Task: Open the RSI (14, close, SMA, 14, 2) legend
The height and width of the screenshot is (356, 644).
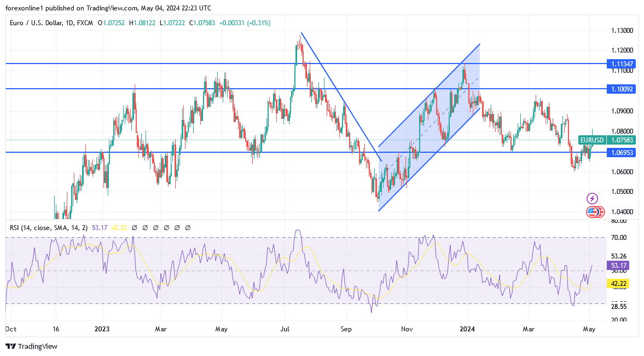Action: click(49, 228)
